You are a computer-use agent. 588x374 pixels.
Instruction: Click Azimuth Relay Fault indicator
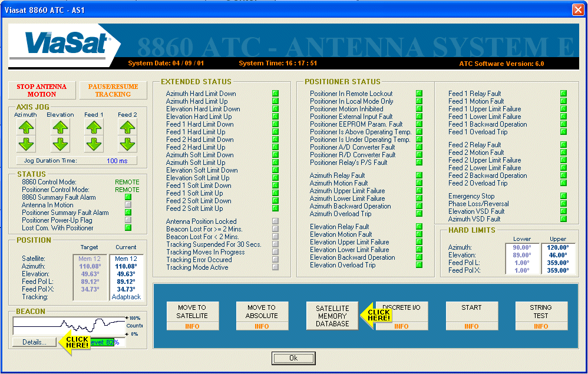point(419,176)
